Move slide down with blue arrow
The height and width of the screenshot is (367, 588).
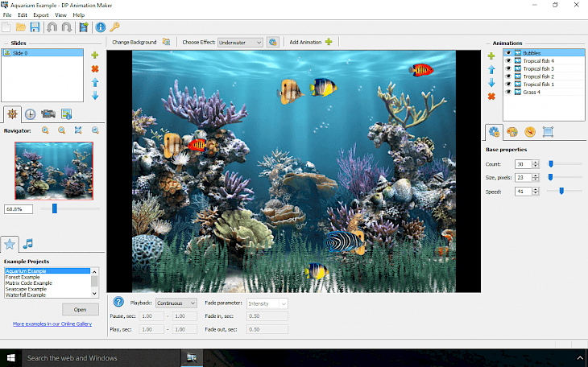95,96
